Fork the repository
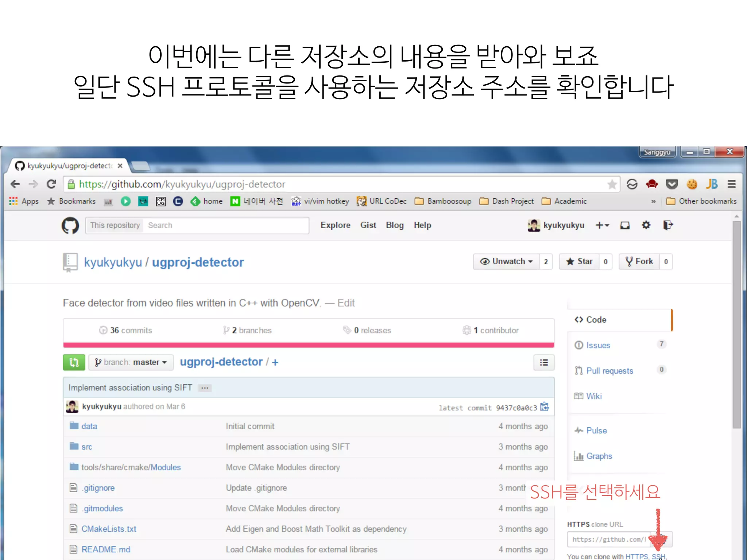Screen dimensions: 747x560 639,262
